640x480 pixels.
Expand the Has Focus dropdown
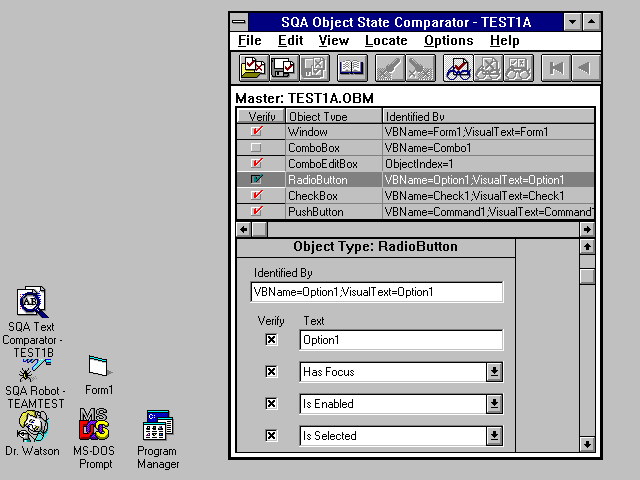tap(494, 372)
